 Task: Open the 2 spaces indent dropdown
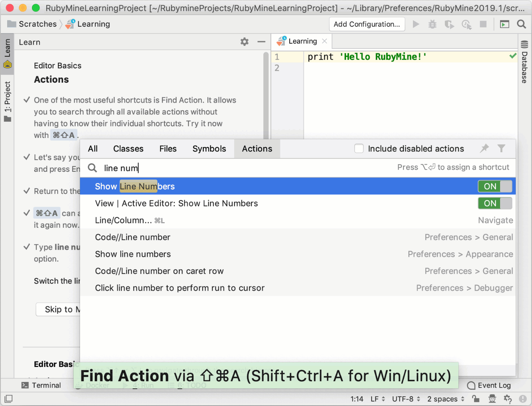(446, 399)
